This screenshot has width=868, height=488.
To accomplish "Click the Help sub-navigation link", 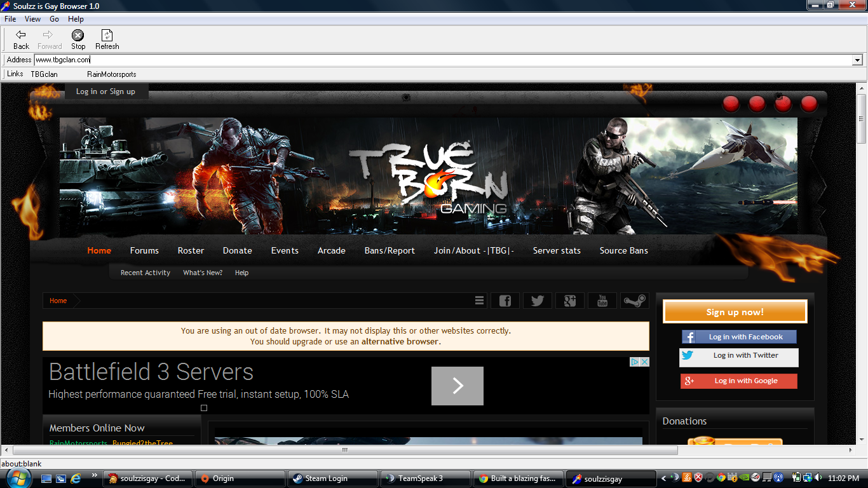I will (241, 273).
